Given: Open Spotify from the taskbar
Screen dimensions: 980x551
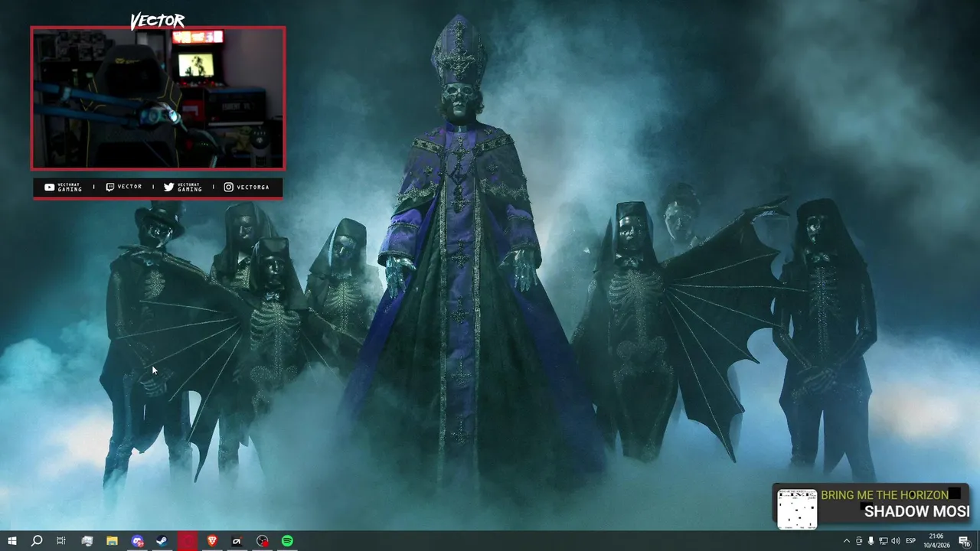Looking at the screenshot, I should click(287, 541).
